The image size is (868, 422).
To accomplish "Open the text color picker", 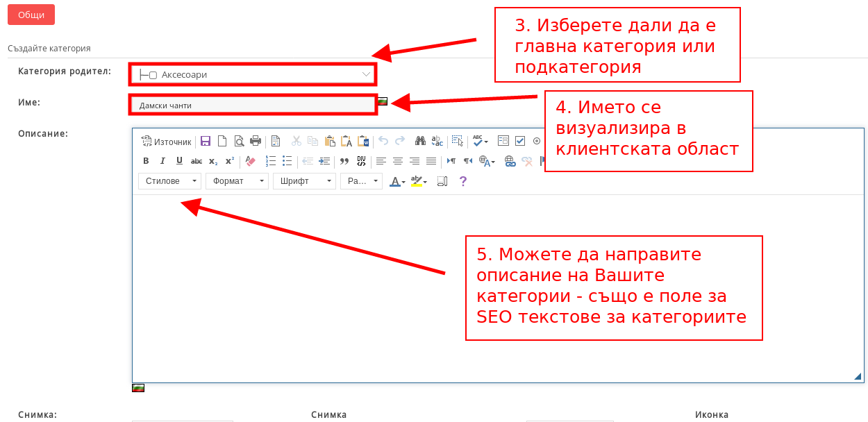I will click(x=397, y=181).
